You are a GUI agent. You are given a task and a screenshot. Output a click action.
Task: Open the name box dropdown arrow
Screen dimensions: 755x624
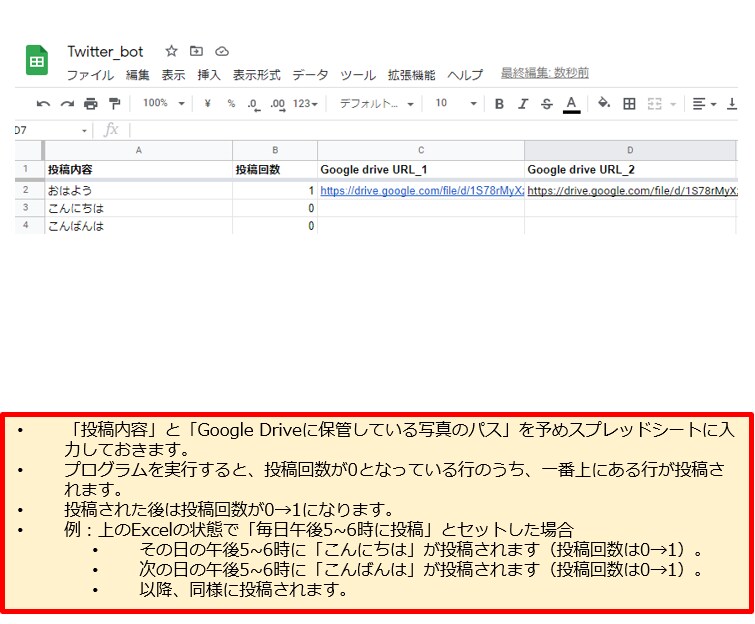[84, 130]
